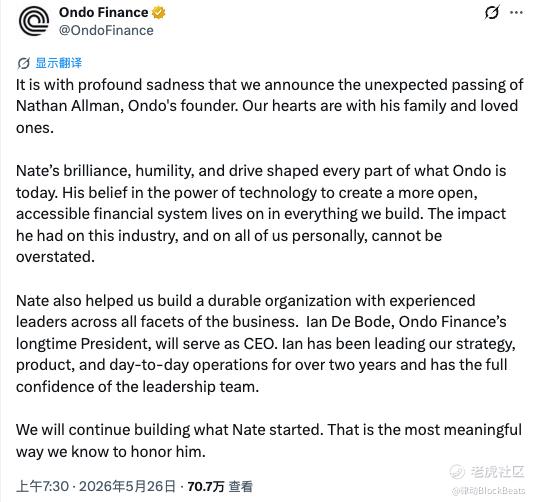The height and width of the screenshot is (502, 534).
Task: Click the paragraph beginning 'It is with profound sadness'
Action: click(x=269, y=106)
